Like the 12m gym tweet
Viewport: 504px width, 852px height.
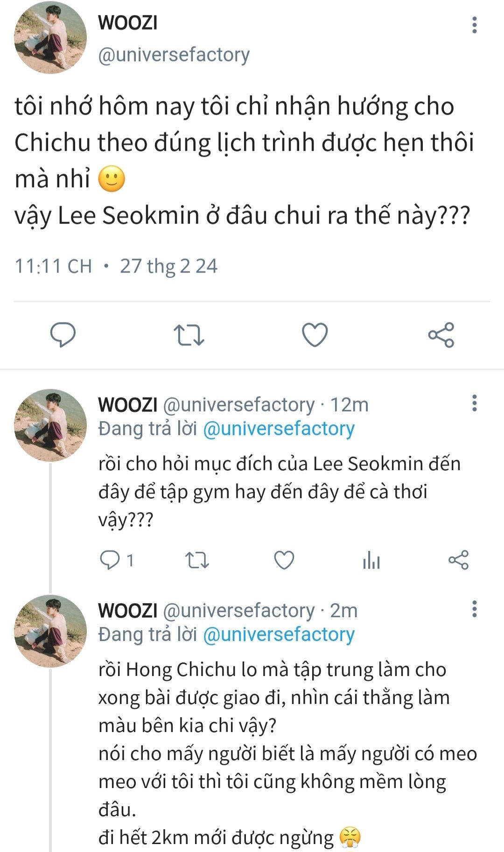(284, 560)
